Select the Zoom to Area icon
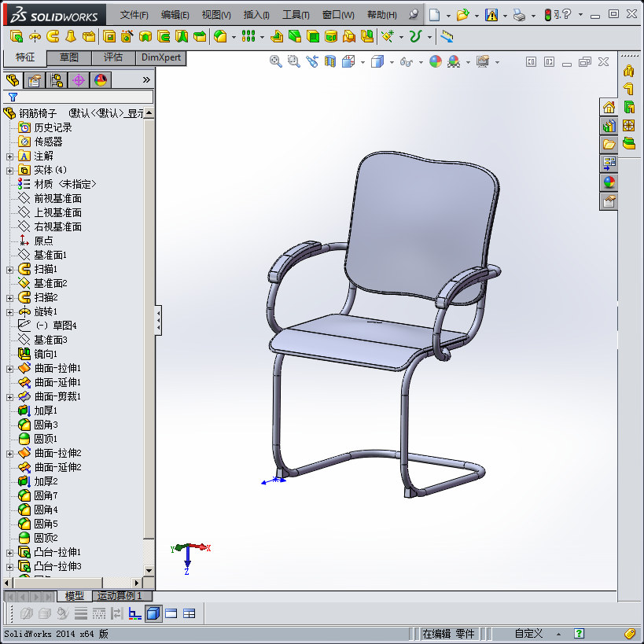The width and height of the screenshot is (644, 644). coord(293,62)
